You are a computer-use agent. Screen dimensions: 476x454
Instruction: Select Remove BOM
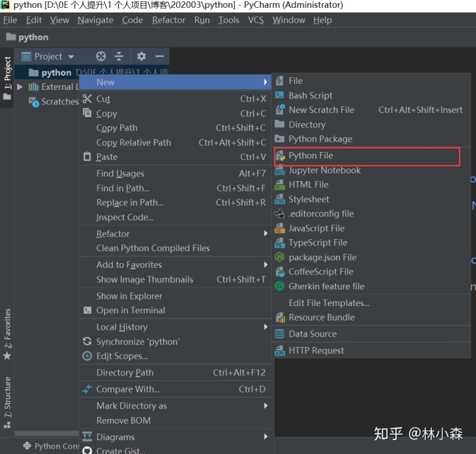click(177, 420)
